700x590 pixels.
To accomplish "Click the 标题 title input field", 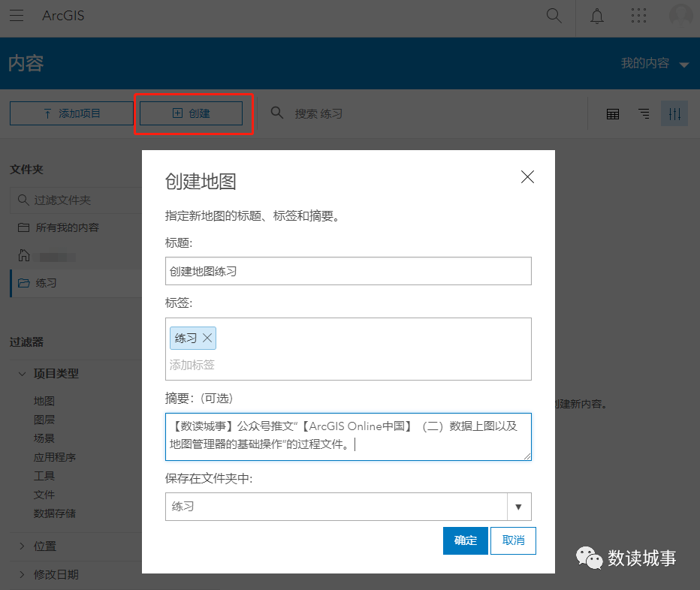I will pos(348,271).
